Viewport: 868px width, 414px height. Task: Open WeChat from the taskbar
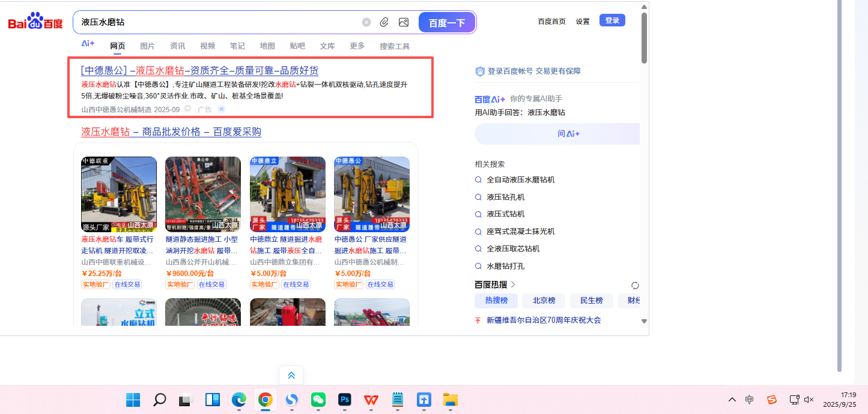coord(318,400)
